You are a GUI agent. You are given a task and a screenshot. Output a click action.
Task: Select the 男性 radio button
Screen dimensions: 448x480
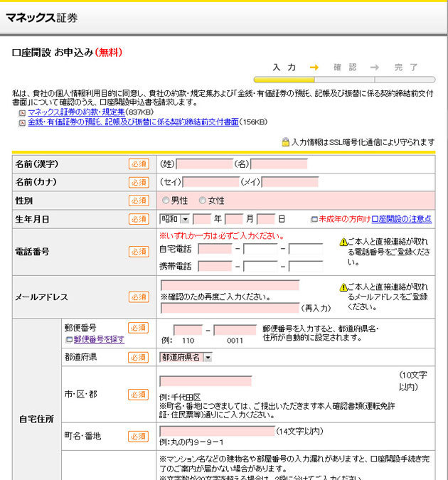(166, 201)
